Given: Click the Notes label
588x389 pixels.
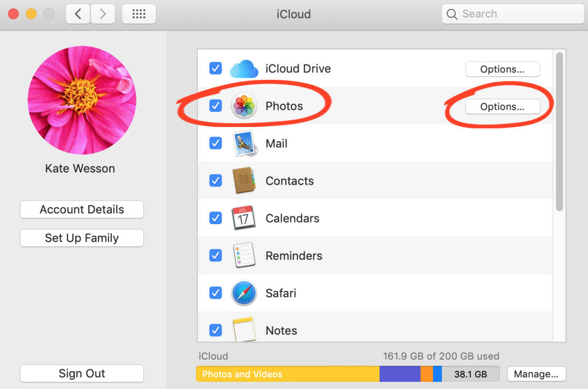Looking at the screenshot, I should click(281, 331).
